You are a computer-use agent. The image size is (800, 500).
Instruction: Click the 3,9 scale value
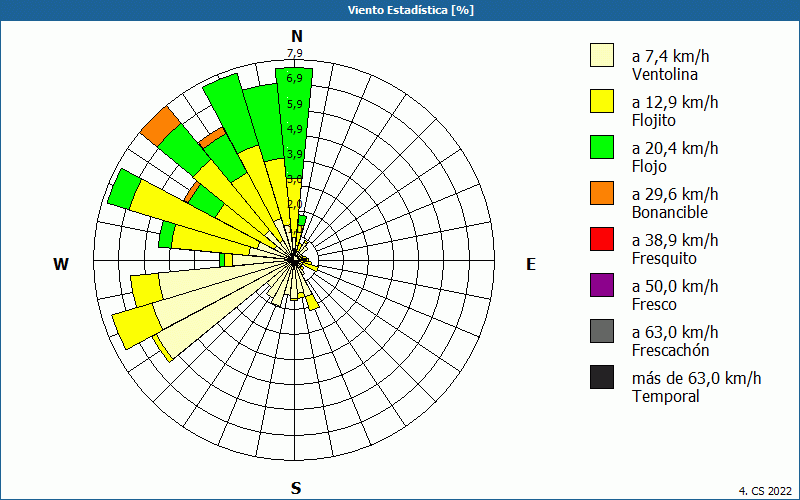point(294,154)
